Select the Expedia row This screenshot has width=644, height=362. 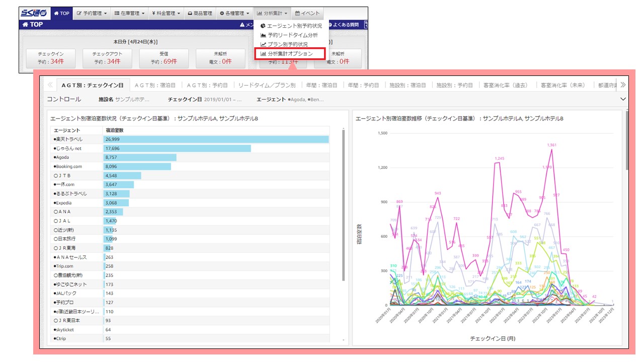tap(190, 203)
